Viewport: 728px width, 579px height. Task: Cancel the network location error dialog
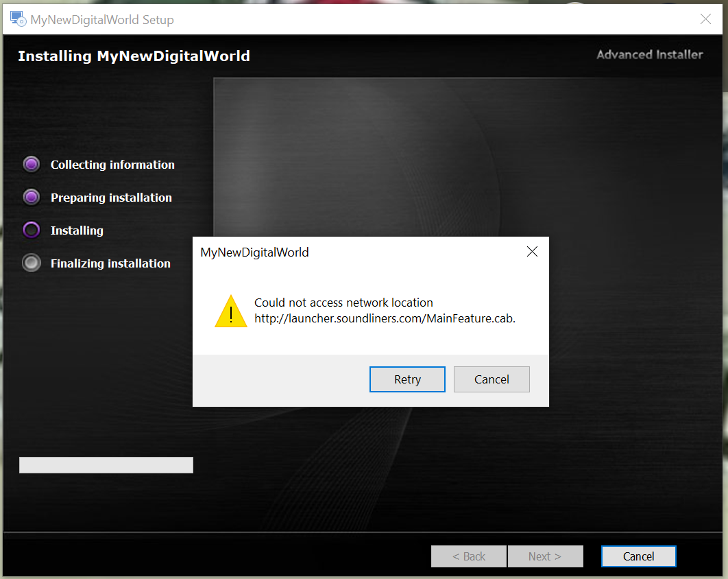pyautogui.click(x=492, y=379)
